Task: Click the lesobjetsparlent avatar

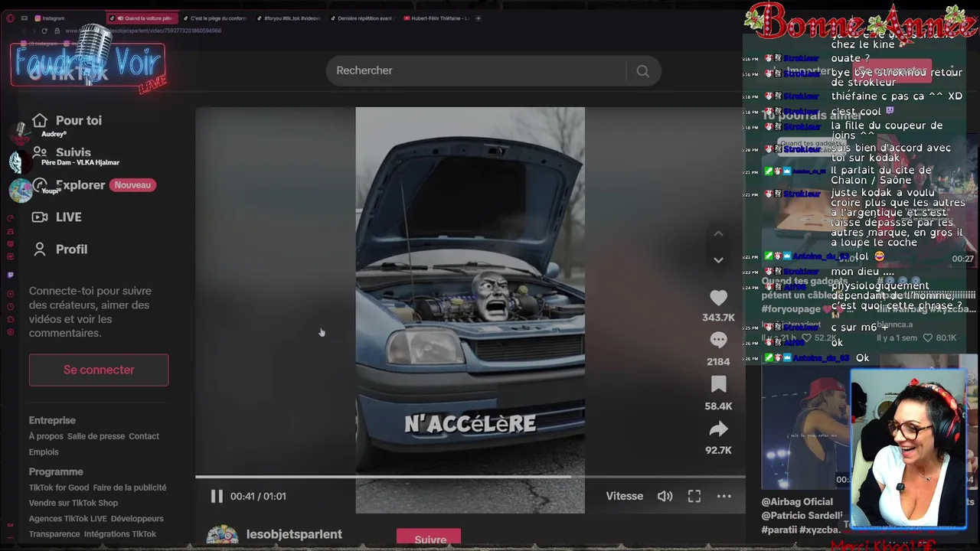Action: (x=222, y=536)
